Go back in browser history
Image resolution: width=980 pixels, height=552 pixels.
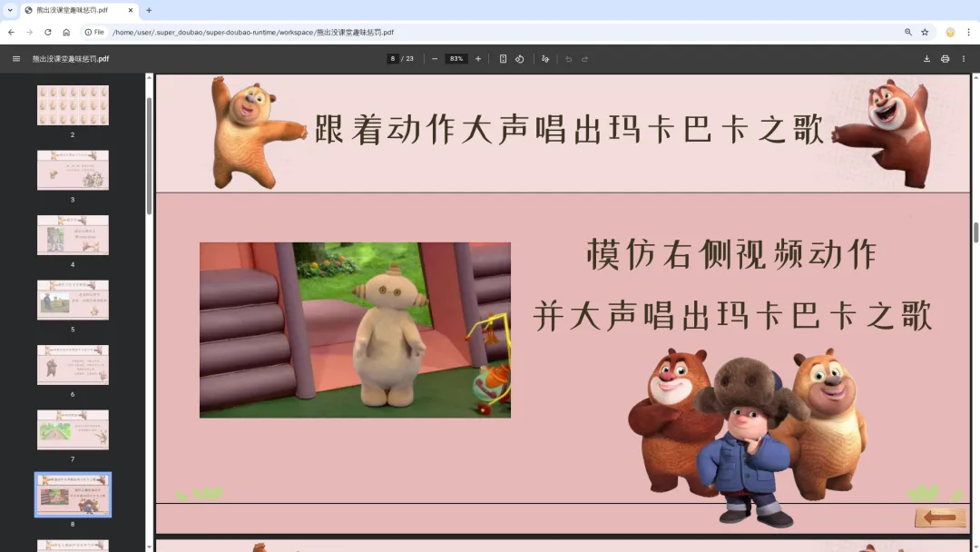point(11,32)
